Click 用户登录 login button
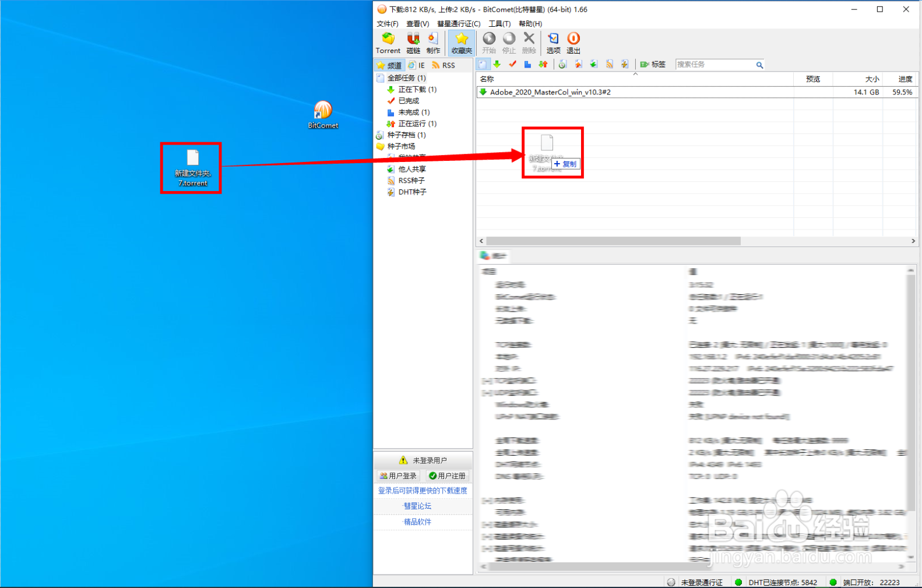922x588 pixels. pos(399,476)
